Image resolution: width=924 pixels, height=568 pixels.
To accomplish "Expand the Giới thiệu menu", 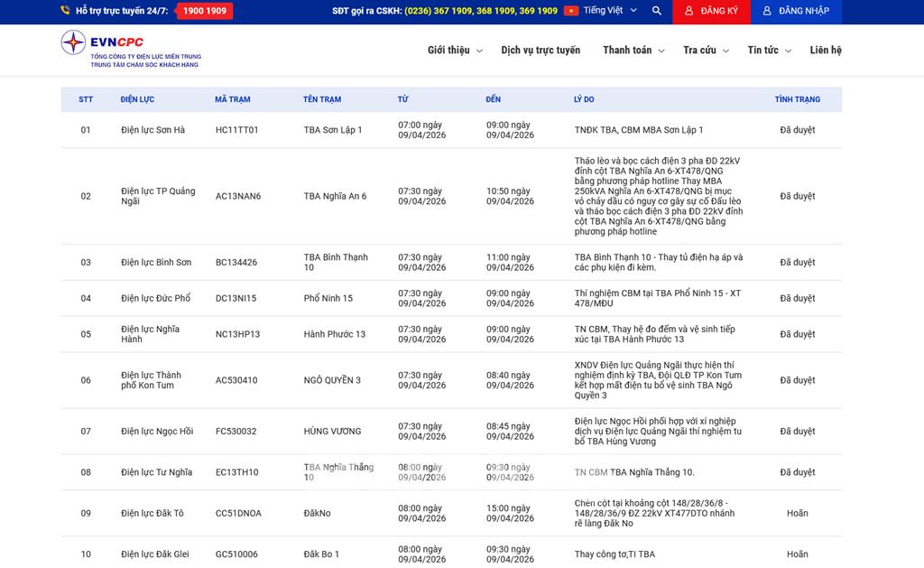I will (x=454, y=51).
